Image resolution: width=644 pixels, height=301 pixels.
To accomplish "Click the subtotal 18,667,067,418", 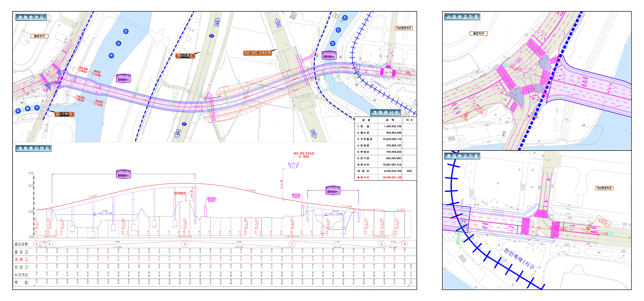I will click(x=392, y=165).
